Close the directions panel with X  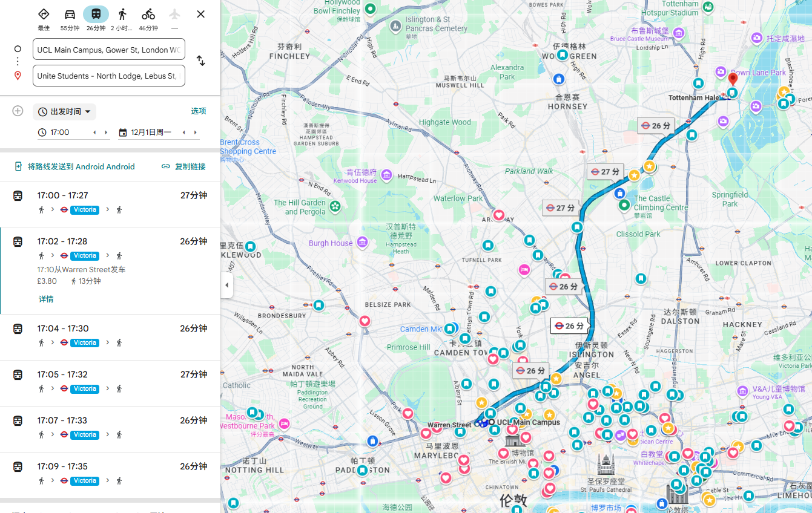pyautogui.click(x=201, y=15)
